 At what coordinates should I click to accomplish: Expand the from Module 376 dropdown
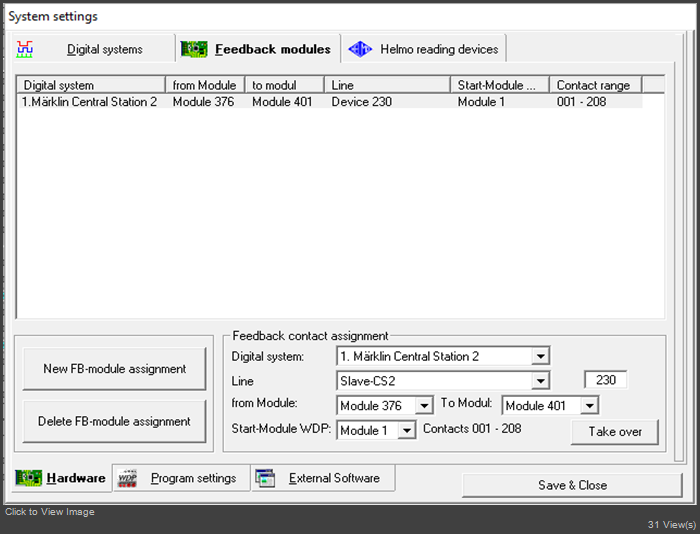pyautogui.click(x=424, y=405)
